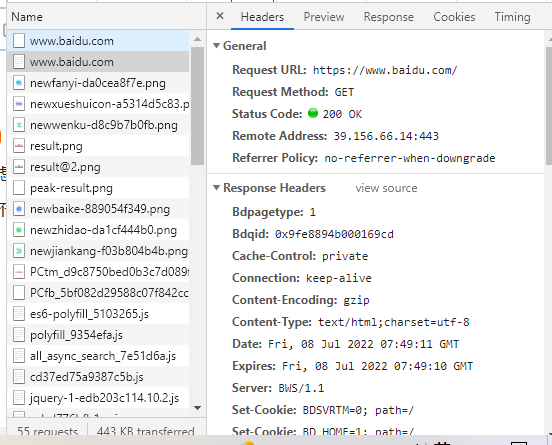Collapse the General section
Screen dimensions: 552x445
[x=217, y=45]
